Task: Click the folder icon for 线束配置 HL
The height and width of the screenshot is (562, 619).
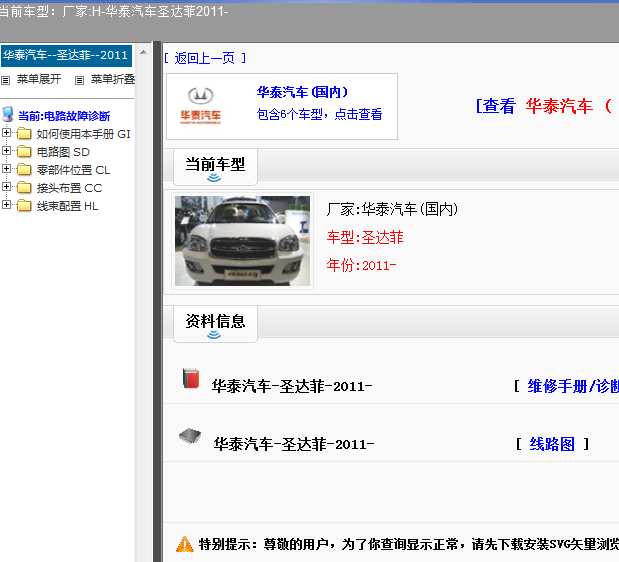Action: [x=25, y=206]
